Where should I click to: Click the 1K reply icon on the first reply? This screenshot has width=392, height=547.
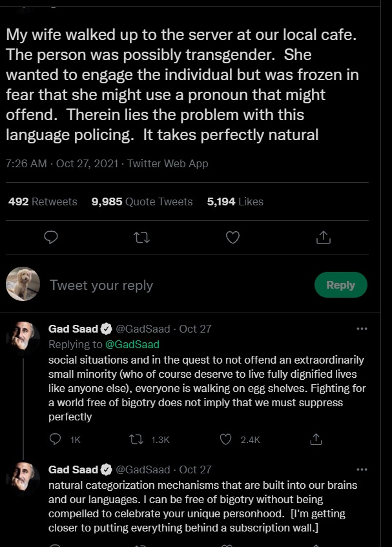(x=56, y=439)
